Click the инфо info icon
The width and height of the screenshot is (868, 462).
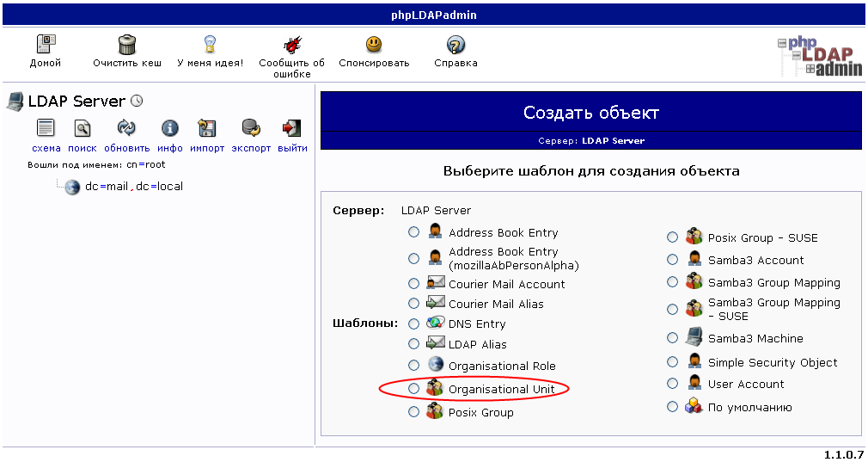pos(170,128)
